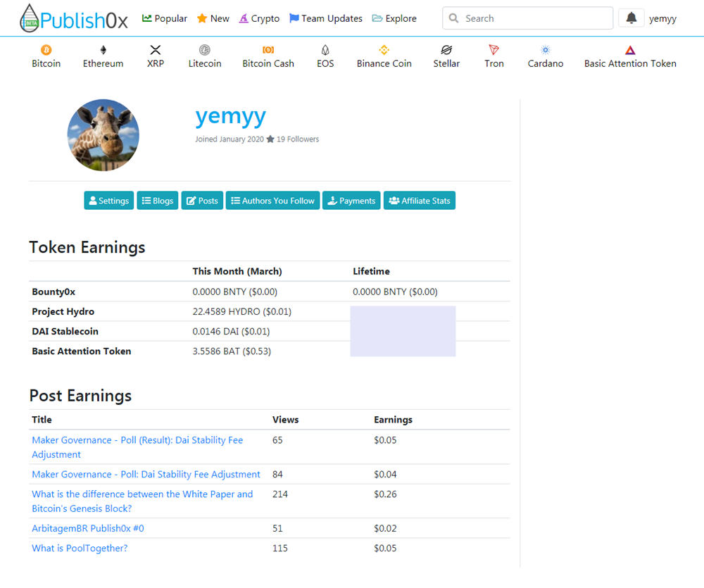
Task: Open the Team Updates menu item
Action: (x=326, y=18)
